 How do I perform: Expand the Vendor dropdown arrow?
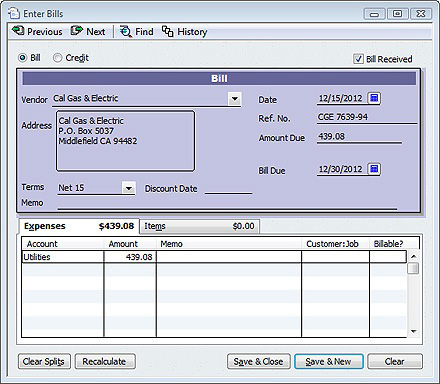[235, 99]
